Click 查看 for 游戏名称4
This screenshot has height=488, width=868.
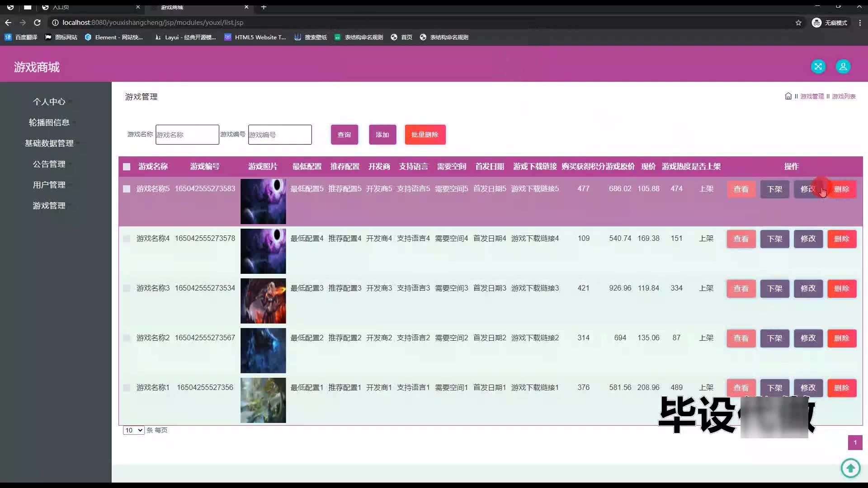point(741,239)
